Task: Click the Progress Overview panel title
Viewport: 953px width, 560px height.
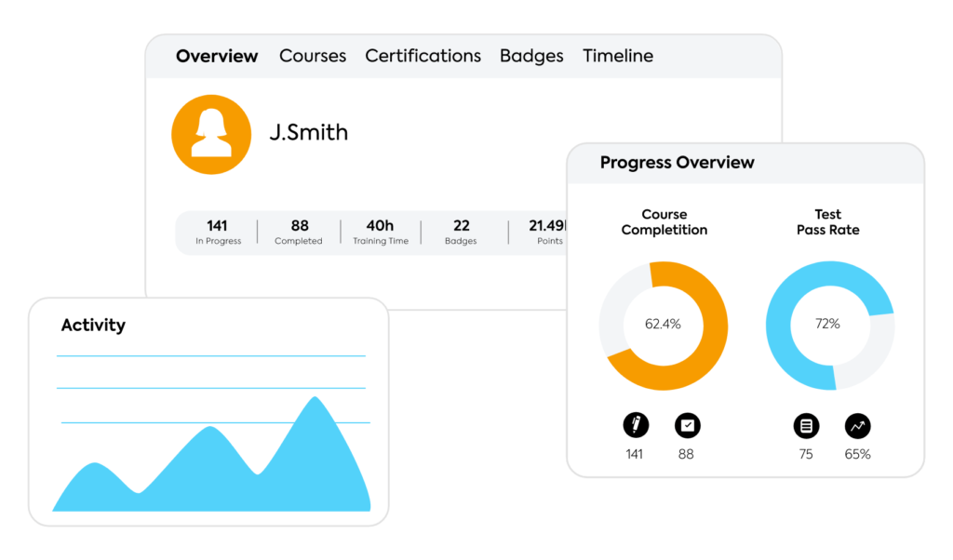Action: pyautogui.click(x=678, y=163)
